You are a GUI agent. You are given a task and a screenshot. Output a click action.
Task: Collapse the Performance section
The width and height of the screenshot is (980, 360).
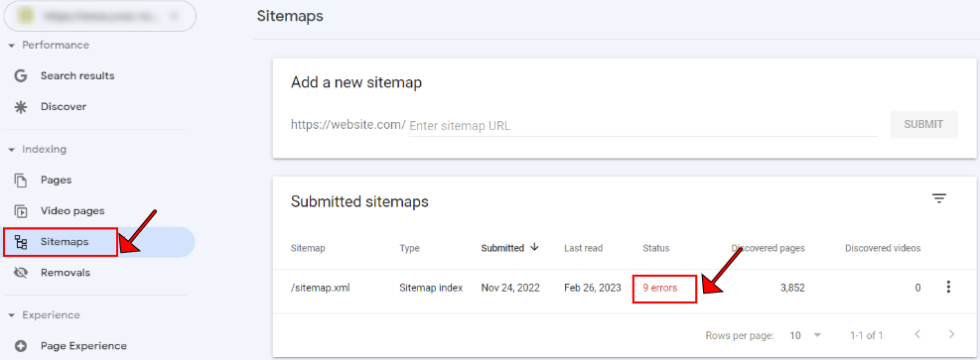tap(11, 46)
